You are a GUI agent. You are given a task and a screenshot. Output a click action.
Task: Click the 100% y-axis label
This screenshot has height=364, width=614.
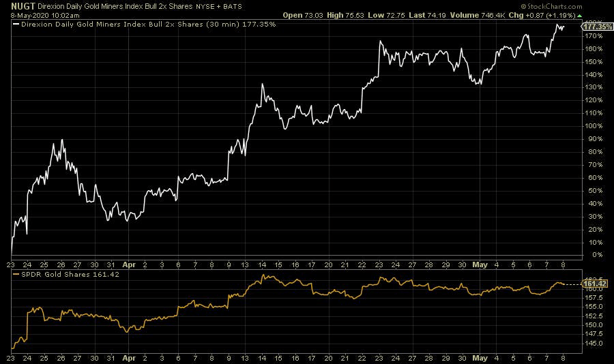[594, 126]
